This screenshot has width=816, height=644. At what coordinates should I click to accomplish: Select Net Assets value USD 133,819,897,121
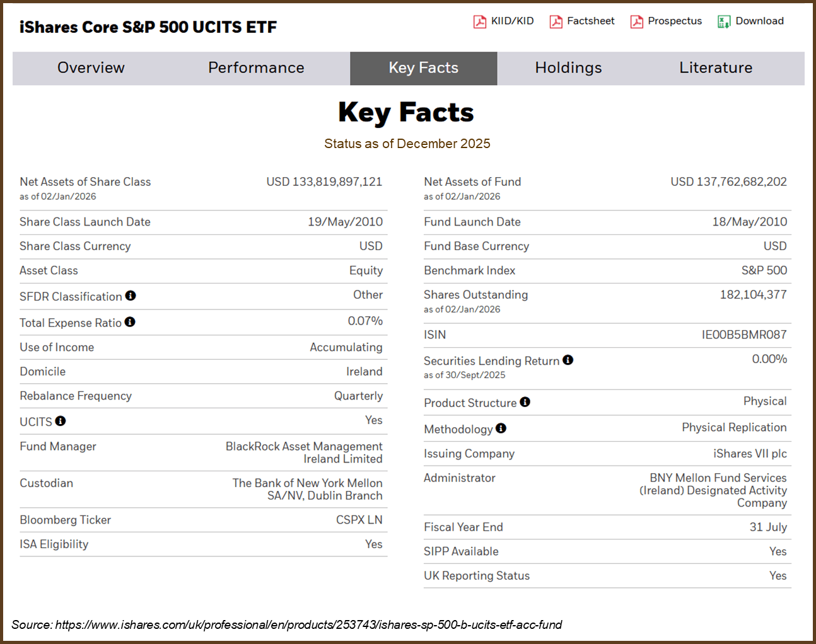(324, 181)
